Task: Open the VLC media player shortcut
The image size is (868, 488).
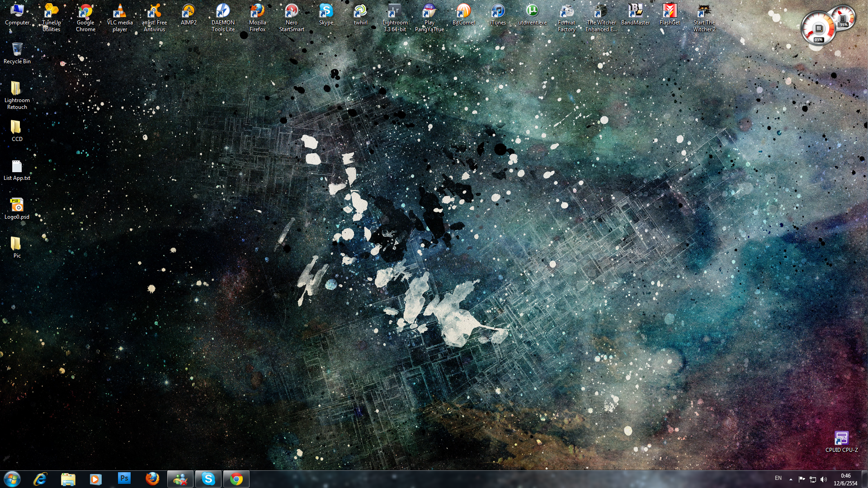Action: (120, 18)
